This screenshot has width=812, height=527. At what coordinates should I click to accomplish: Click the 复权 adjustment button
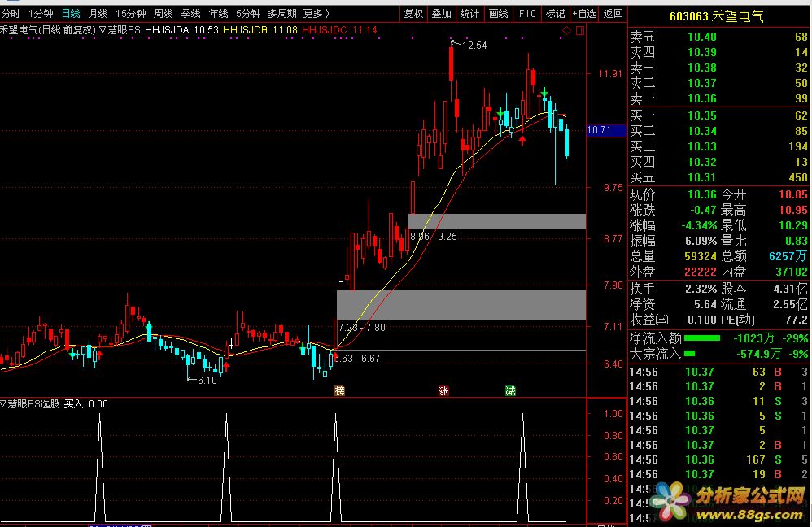(x=414, y=14)
